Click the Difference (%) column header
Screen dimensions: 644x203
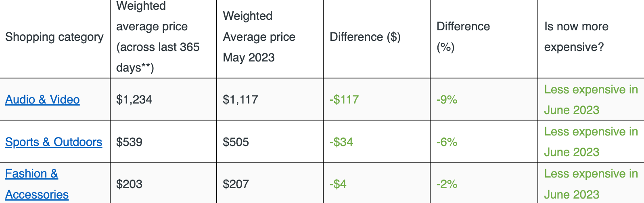463,37
